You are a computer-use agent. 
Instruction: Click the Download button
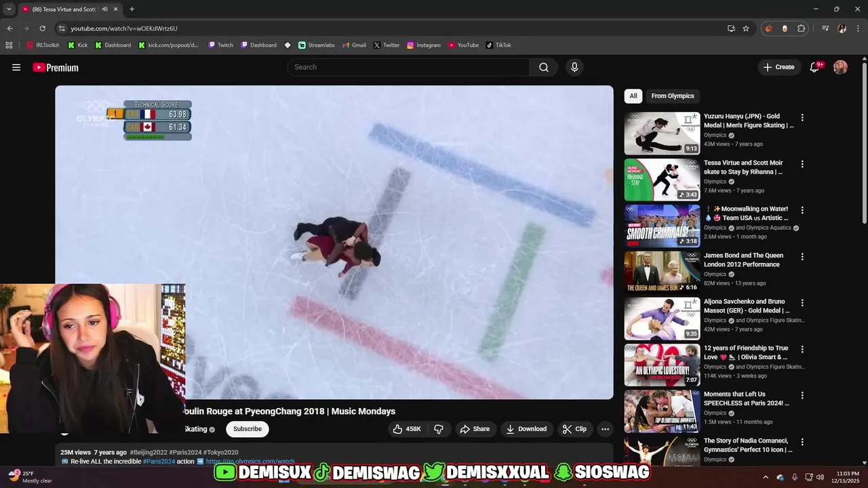(526, 429)
